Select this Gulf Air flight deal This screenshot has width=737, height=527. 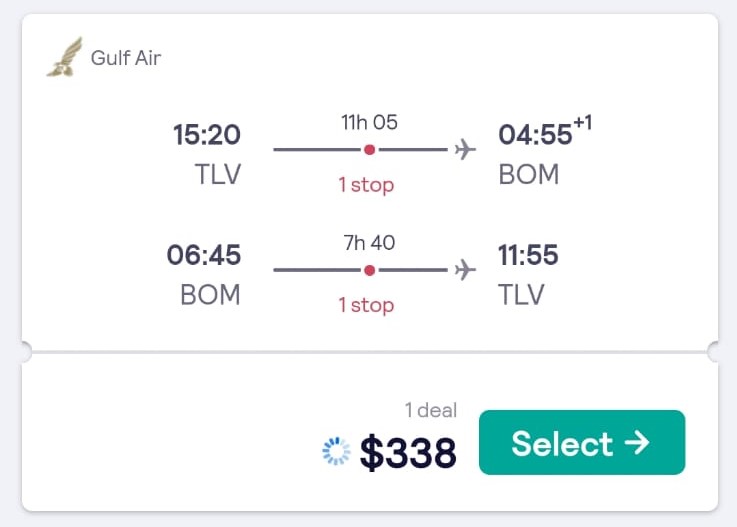(582, 442)
